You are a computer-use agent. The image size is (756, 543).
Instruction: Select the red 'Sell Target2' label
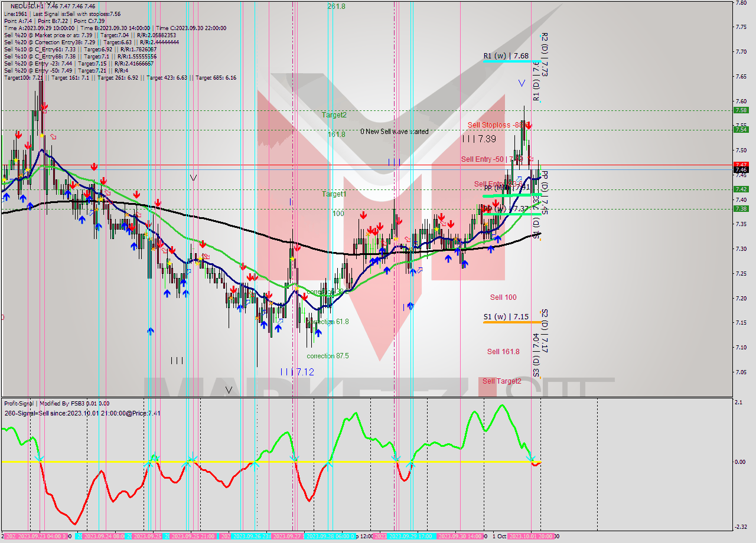tap(502, 381)
